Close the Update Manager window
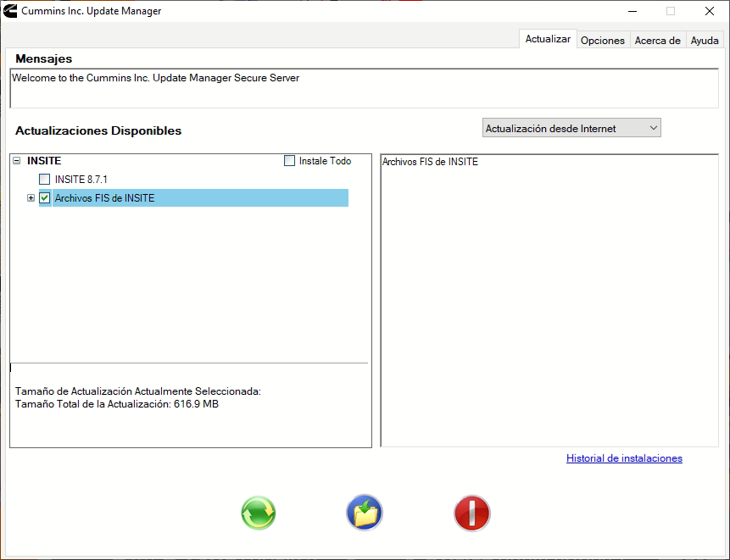Image resolution: width=730 pixels, height=560 pixels. (710, 11)
